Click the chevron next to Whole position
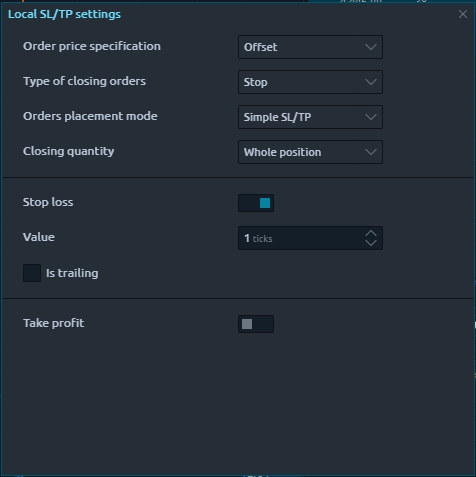 click(x=371, y=152)
